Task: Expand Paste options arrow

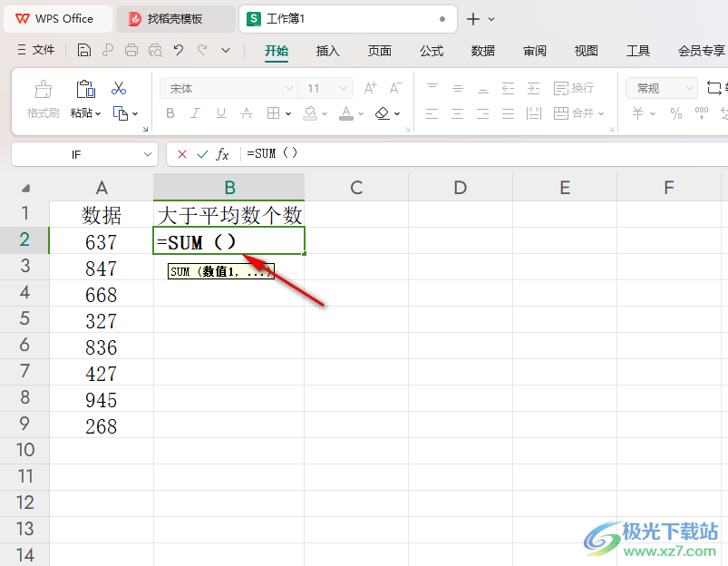Action: (x=98, y=113)
